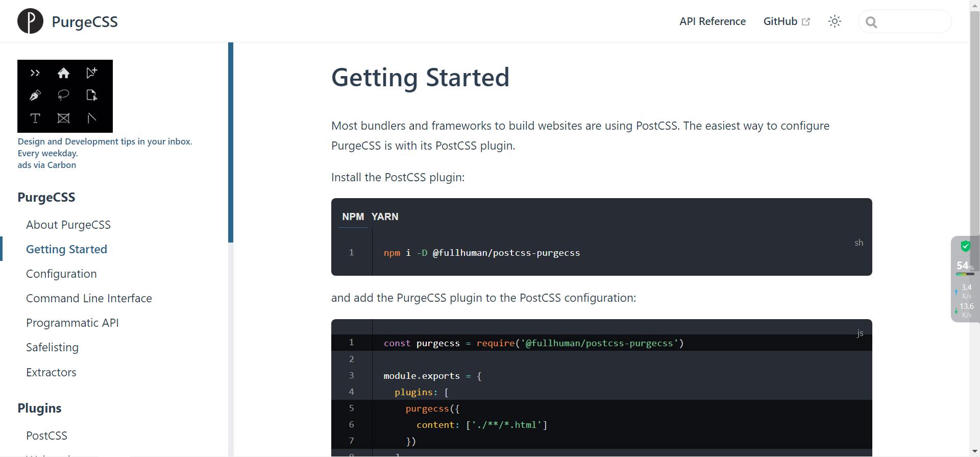The image size is (980, 457).
Task: Click the sidebar vertical scrollbar thumb
Action: (x=231, y=143)
